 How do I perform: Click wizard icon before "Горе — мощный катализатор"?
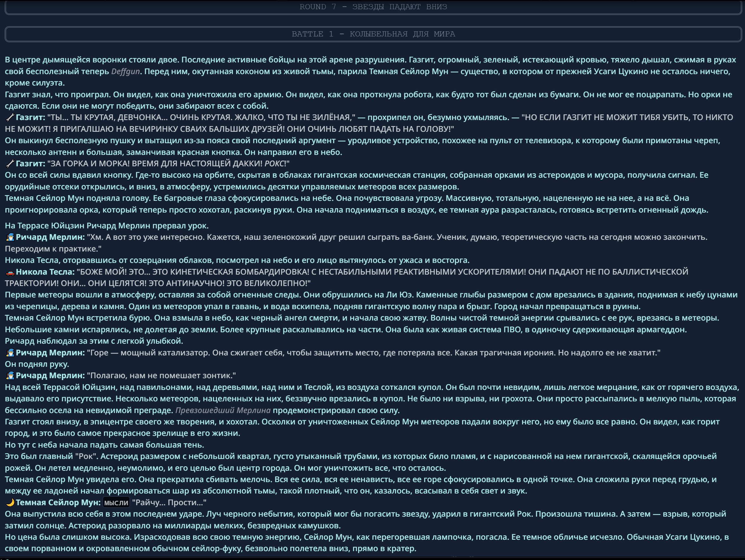(10, 353)
